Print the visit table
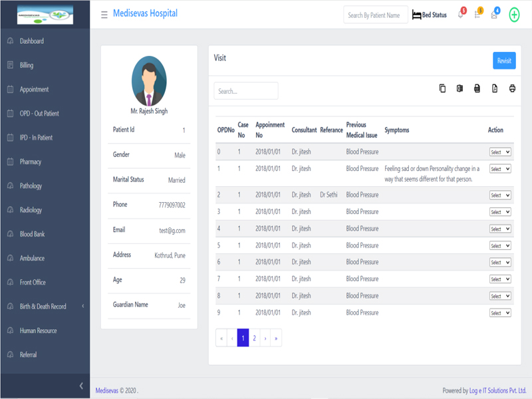 point(512,88)
